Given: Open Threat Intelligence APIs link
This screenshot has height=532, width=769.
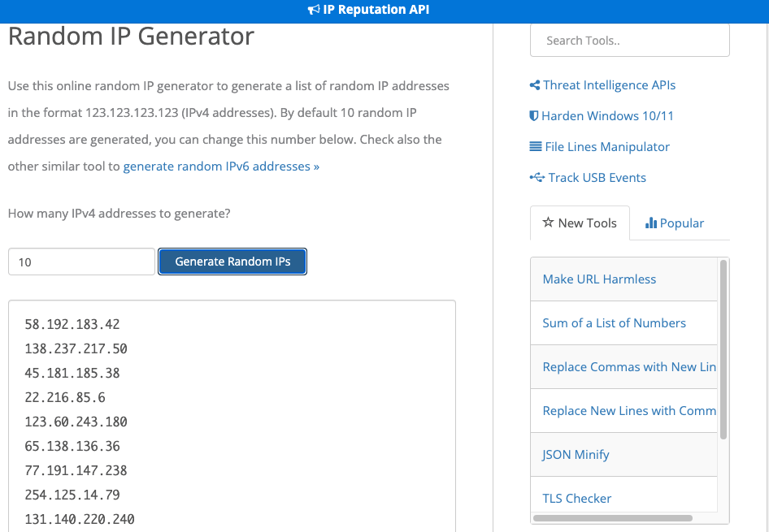Looking at the screenshot, I should tap(609, 85).
